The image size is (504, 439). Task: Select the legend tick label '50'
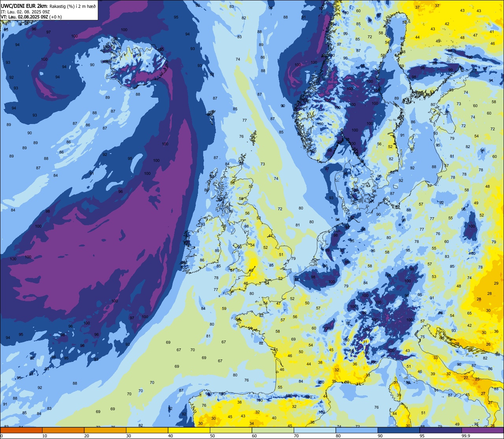(212, 436)
